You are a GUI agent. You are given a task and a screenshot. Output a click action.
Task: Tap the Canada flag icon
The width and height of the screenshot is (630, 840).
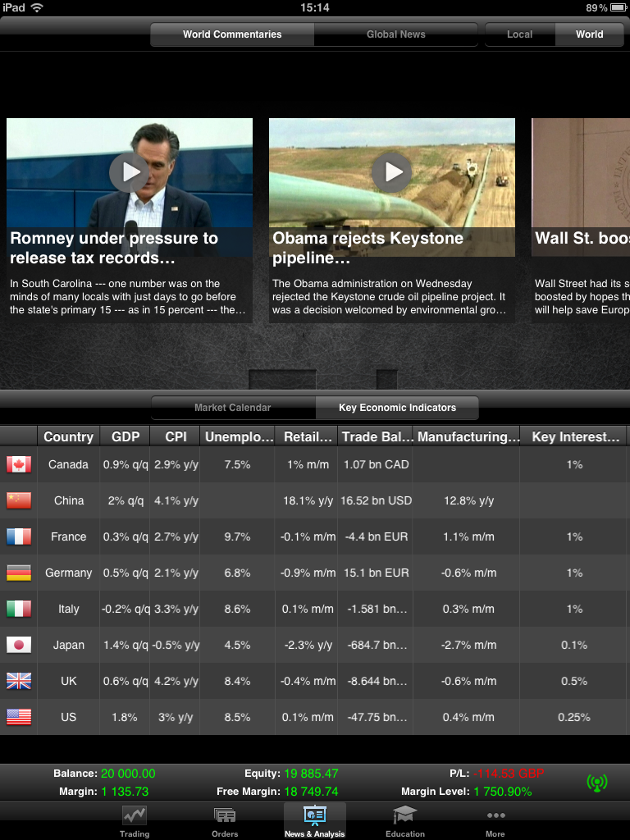pos(19,464)
